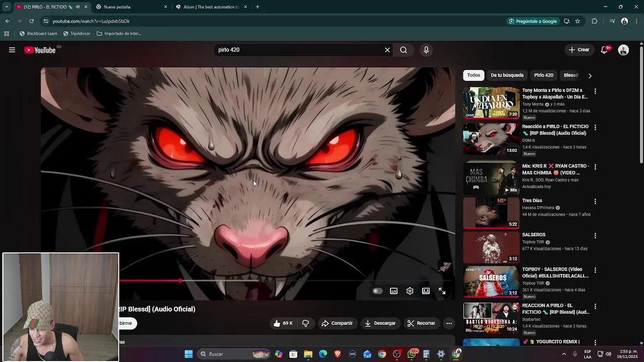Viewport: 644px width, 362px height.
Task: Toggle the autoplay switch in the player
Action: (x=377, y=291)
